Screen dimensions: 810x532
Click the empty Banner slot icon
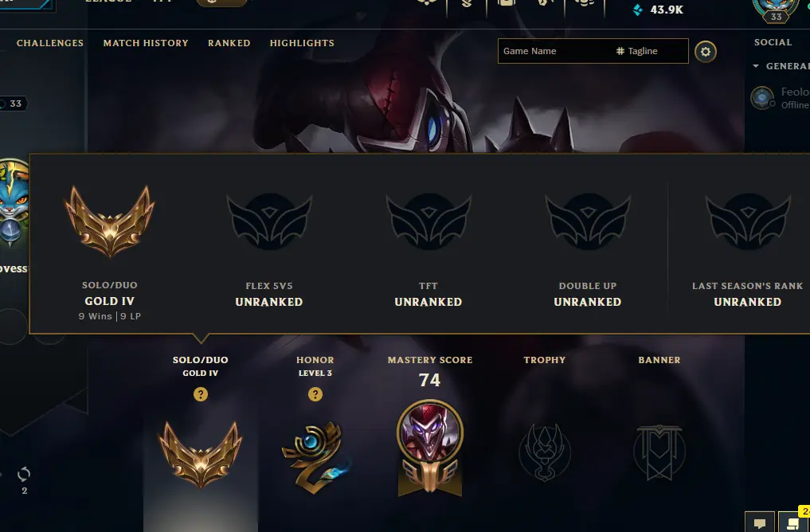pos(659,452)
